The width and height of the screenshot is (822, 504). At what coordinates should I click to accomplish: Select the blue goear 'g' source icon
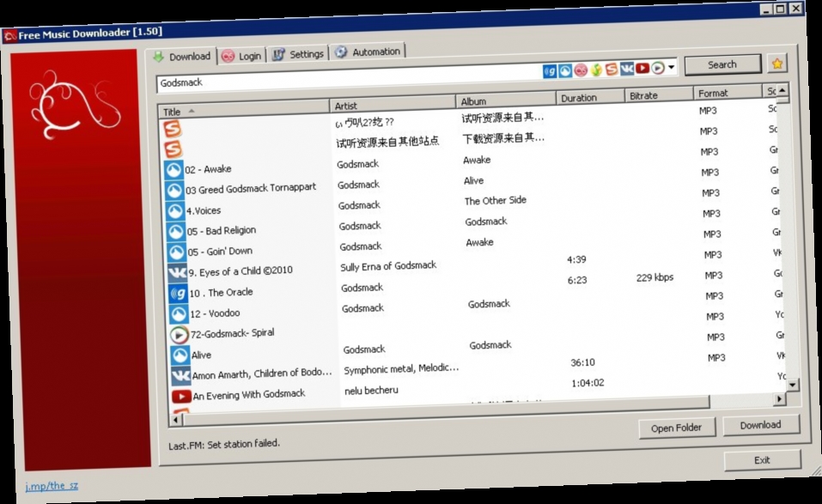[550, 70]
